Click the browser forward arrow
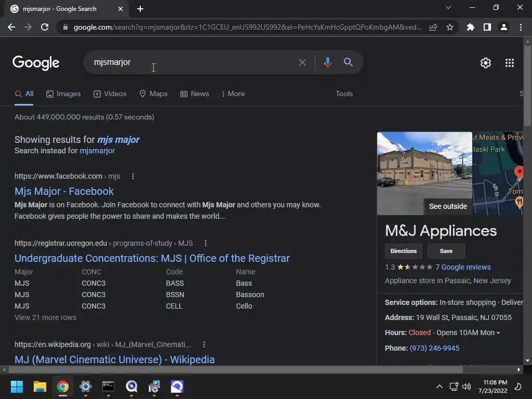The image size is (532, 399). 28,27
